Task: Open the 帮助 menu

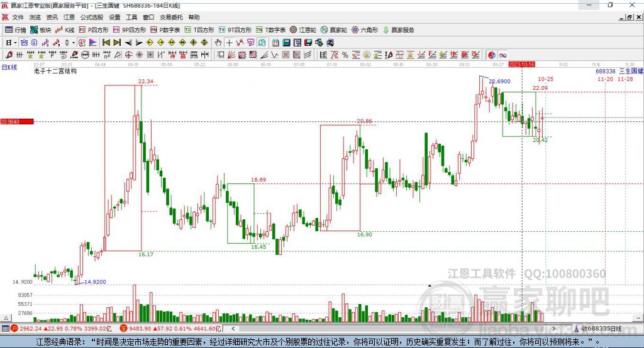Action: tap(194, 17)
